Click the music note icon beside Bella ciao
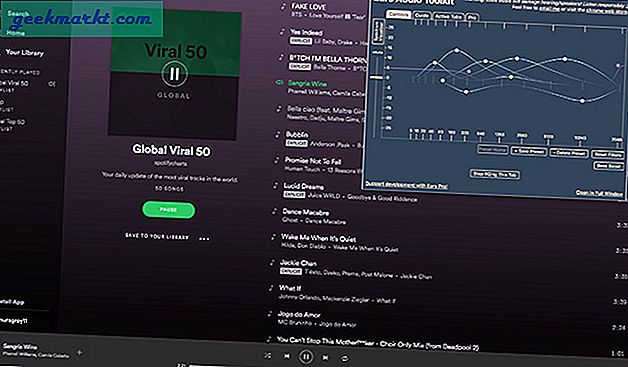This screenshot has height=367, width=628. 279,109
